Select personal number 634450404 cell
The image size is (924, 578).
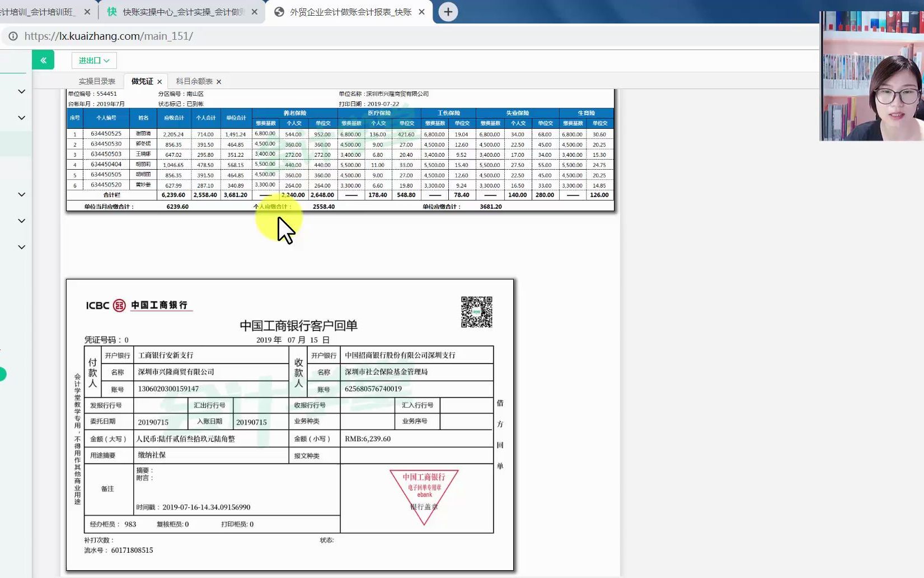[x=106, y=165]
